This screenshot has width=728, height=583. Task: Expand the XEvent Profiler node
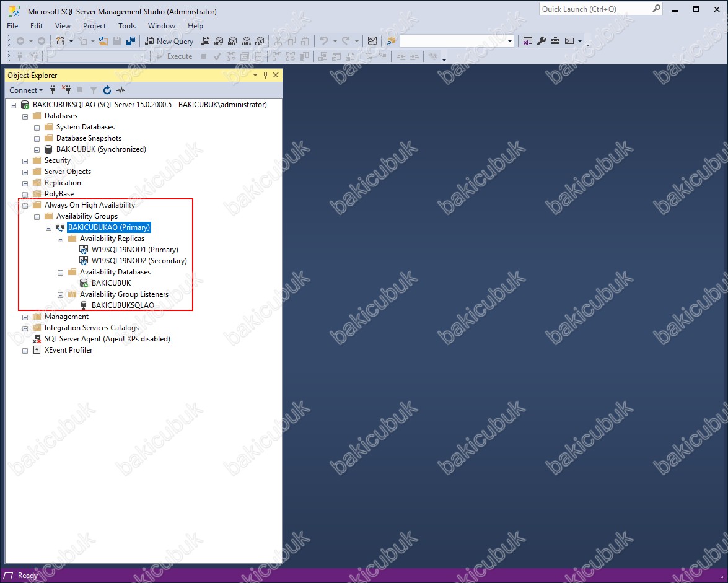pyautogui.click(x=25, y=351)
